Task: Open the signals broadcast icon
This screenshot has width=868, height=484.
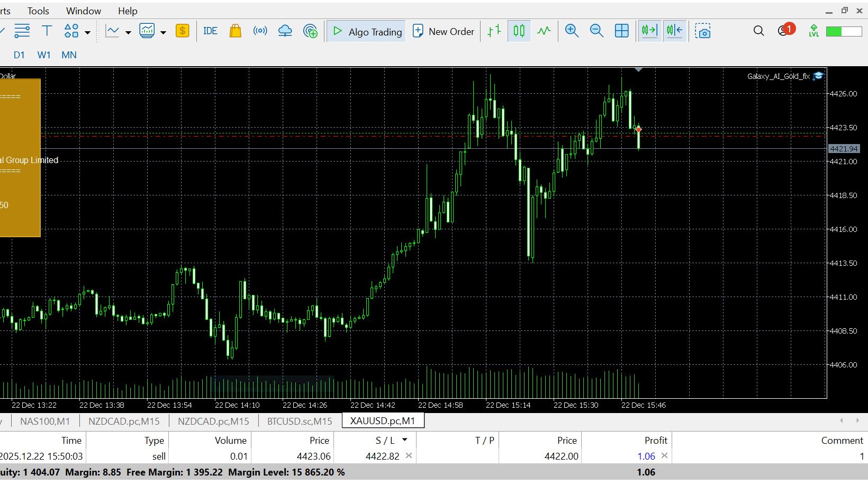Action: click(260, 31)
